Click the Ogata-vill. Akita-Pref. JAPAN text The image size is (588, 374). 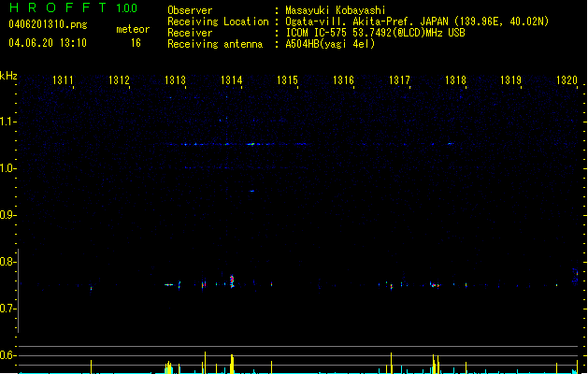point(366,22)
